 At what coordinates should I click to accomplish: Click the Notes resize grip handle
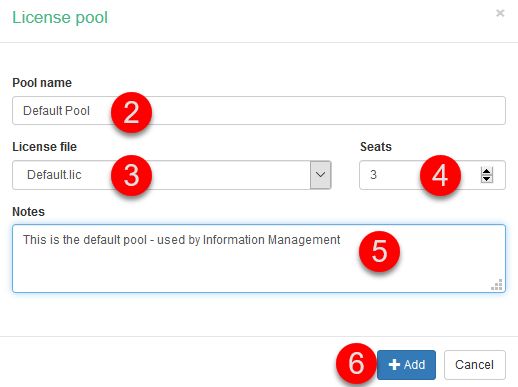click(497, 285)
